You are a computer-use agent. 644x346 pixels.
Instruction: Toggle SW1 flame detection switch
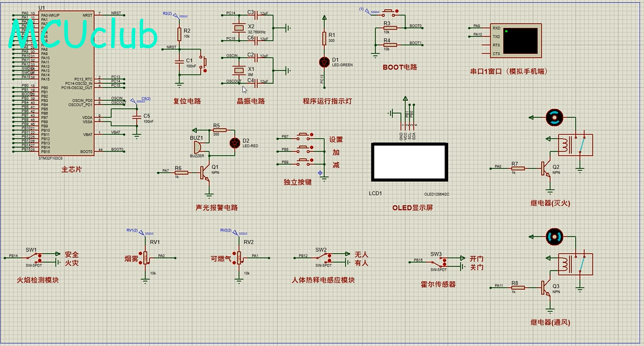(x=35, y=258)
